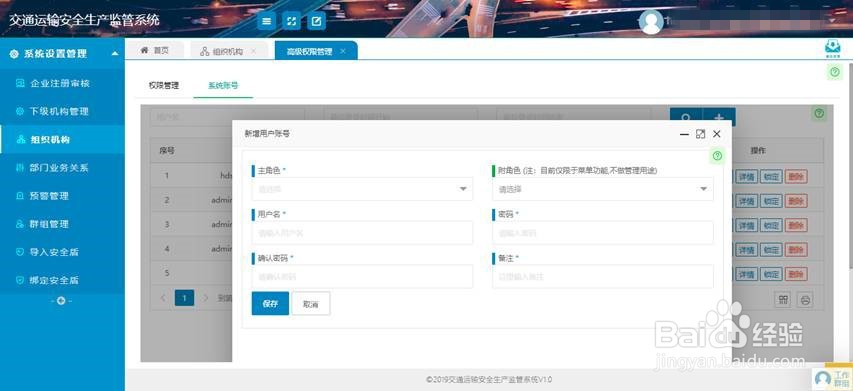Viewport: 853px width, 391px height.
Task: Click 删除 for row 5
Action: click(x=795, y=274)
